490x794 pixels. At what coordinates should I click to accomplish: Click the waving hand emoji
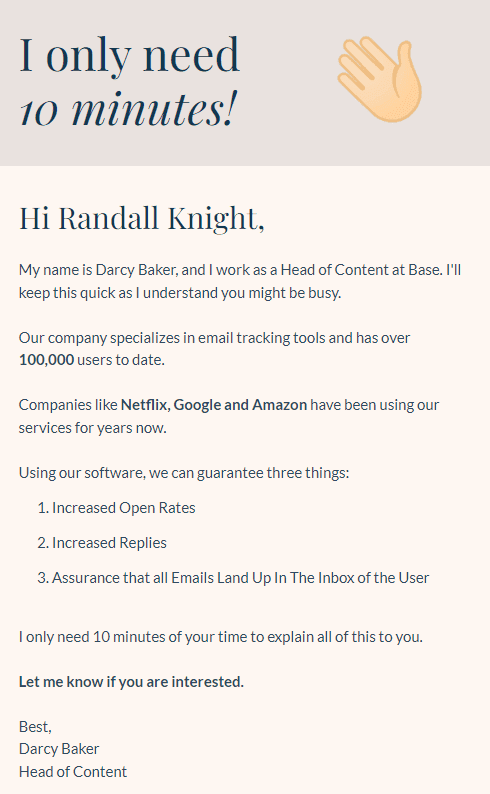coord(380,79)
